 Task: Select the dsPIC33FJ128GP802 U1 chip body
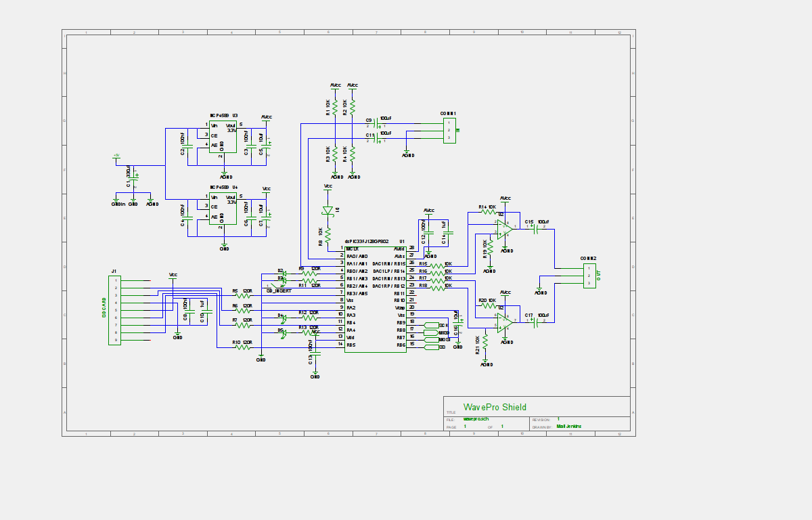tap(375, 299)
